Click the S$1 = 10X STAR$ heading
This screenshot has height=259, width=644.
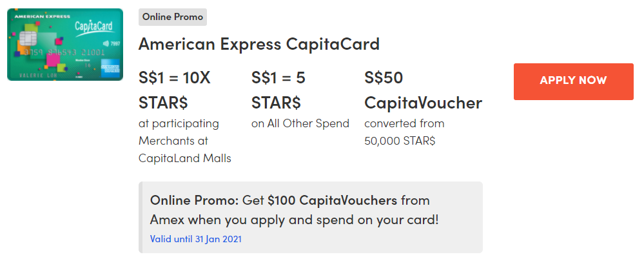(x=175, y=90)
